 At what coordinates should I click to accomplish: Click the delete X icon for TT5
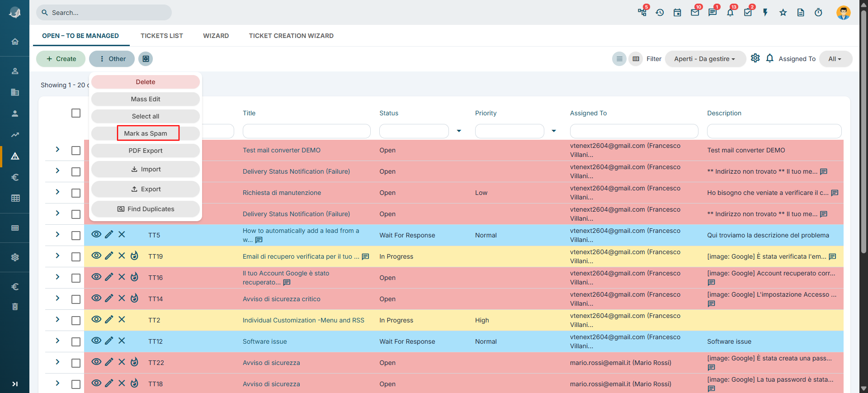122,234
